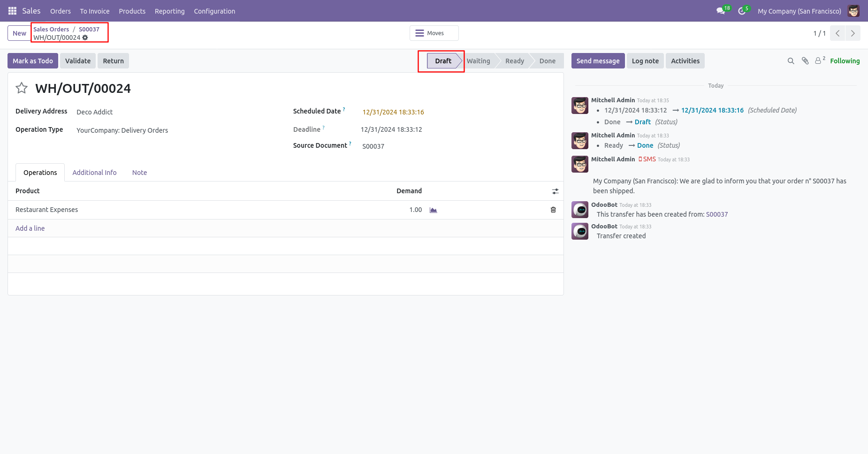
Task: Click the gear icon beside WH/OUT/00024
Action: click(x=85, y=38)
